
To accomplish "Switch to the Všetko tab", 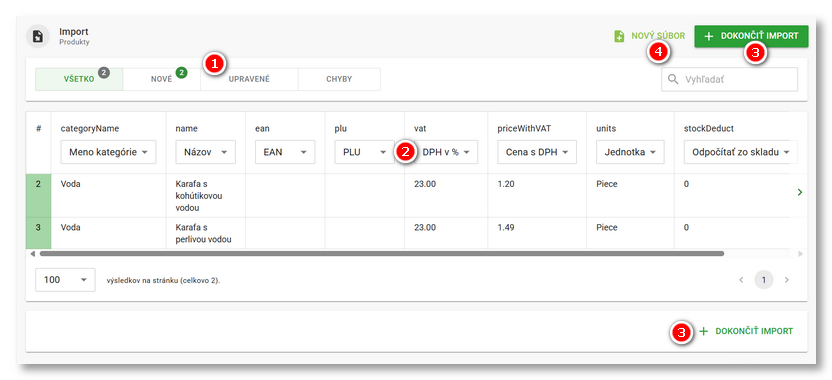I will [x=79, y=80].
